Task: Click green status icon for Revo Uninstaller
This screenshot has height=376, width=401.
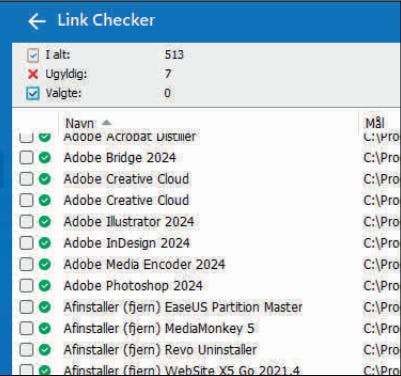Action: tap(45, 350)
